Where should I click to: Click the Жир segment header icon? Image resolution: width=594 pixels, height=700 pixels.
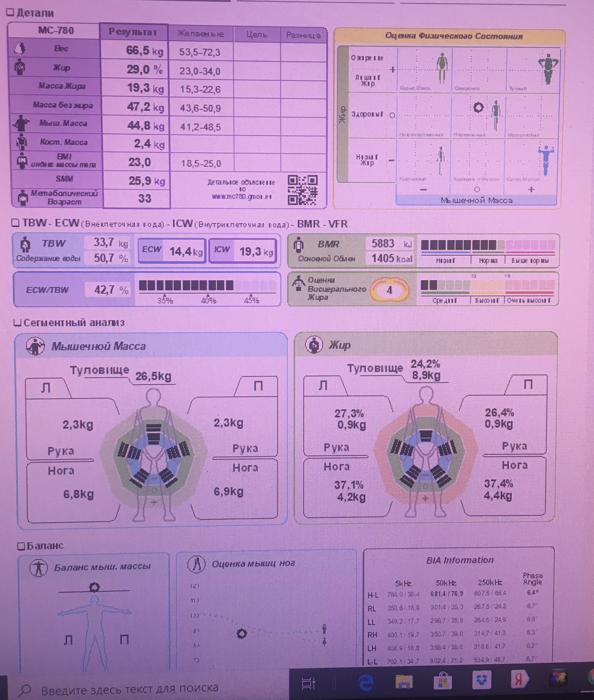(314, 345)
